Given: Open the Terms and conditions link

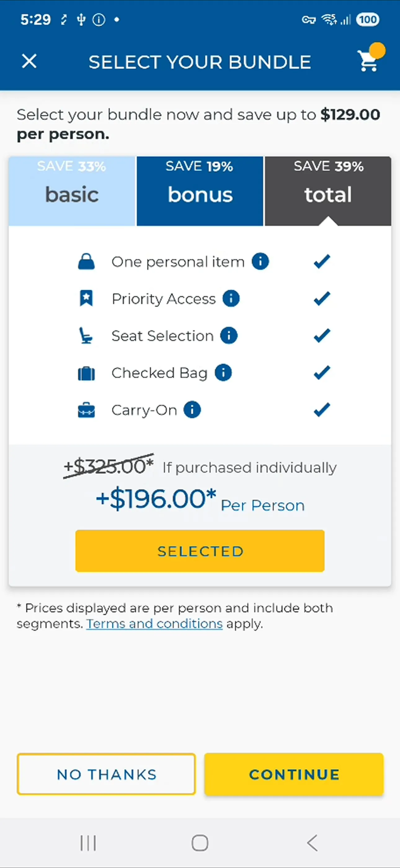Looking at the screenshot, I should pos(154,624).
